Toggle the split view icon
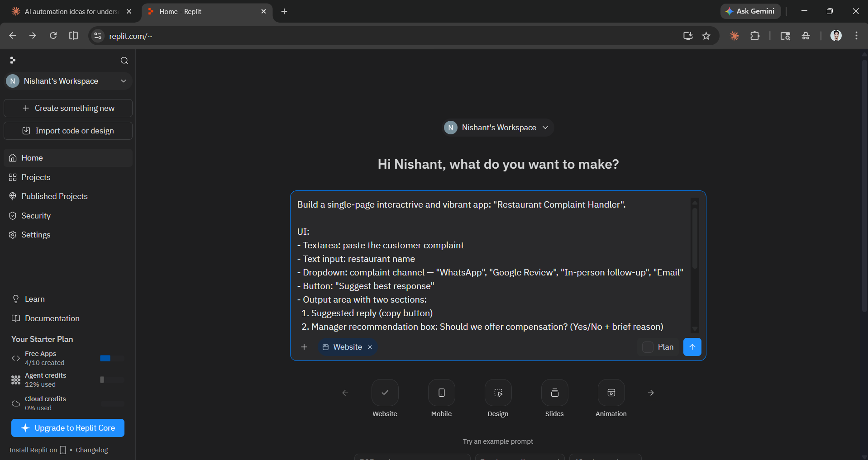Viewport: 868px width, 460px height. [73, 36]
